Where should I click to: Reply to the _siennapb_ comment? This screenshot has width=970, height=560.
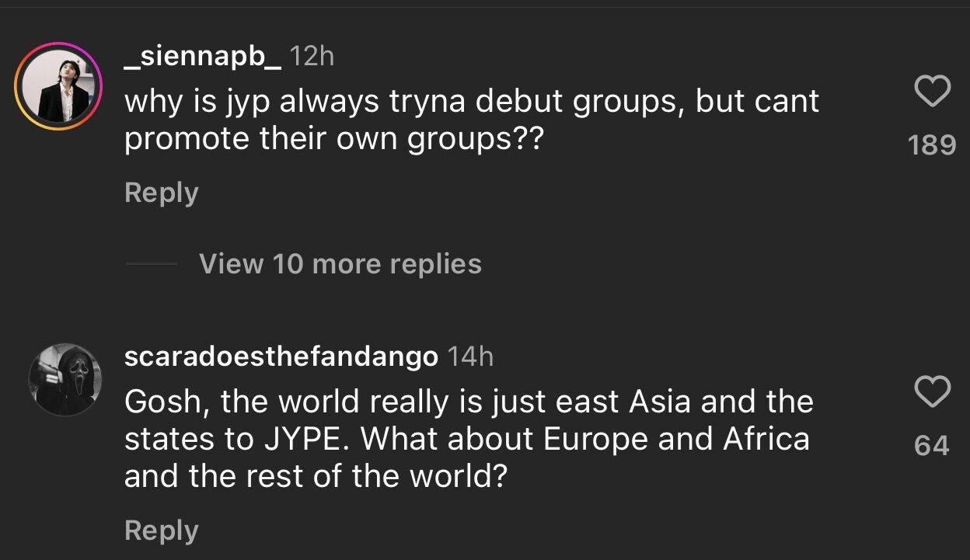click(x=161, y=193)
